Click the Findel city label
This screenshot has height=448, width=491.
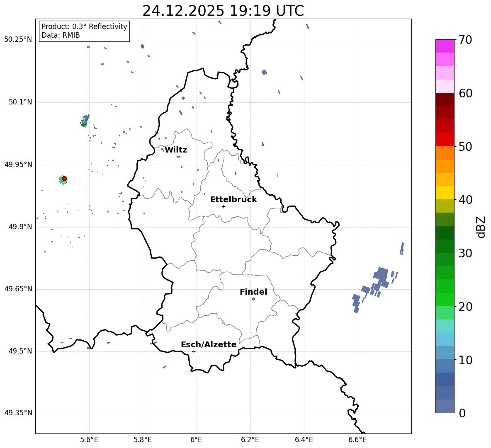[253, 292]
